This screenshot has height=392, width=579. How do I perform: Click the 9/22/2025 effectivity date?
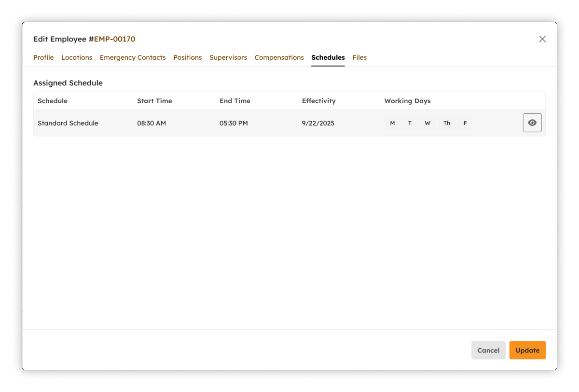pos(318,123)
